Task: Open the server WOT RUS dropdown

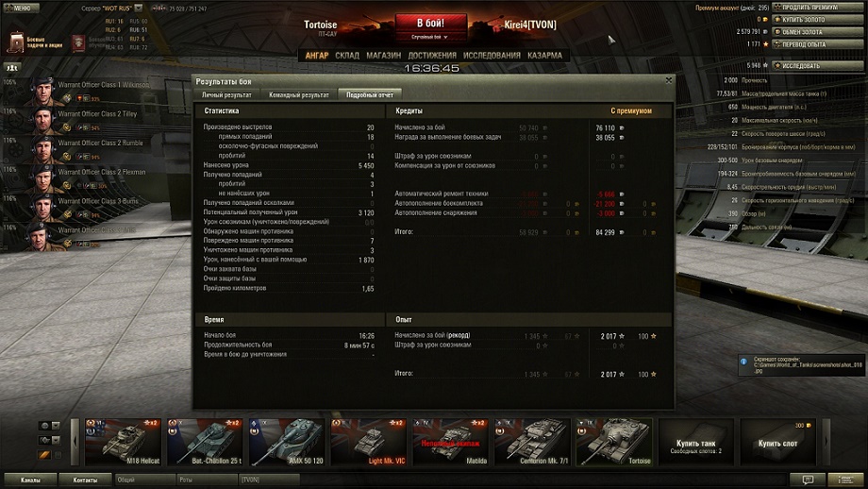Action: click(x=139, y=8)
